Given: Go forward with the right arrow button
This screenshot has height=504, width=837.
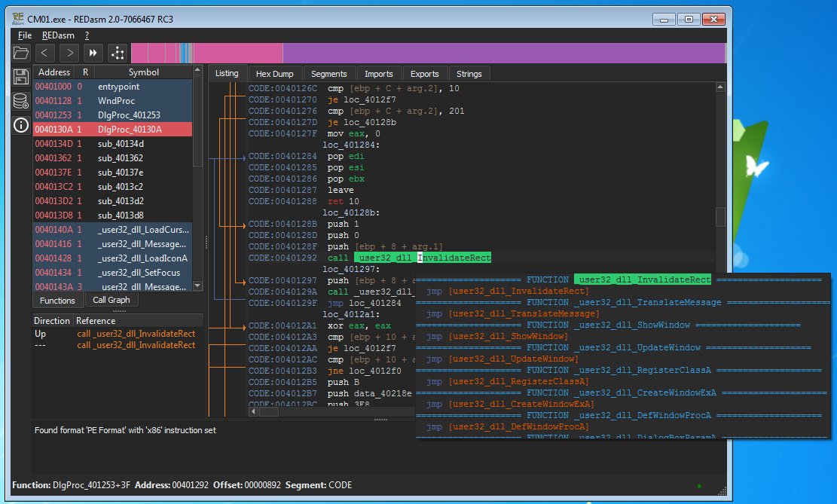Looking at the screenshot, I should coord(69,53).
